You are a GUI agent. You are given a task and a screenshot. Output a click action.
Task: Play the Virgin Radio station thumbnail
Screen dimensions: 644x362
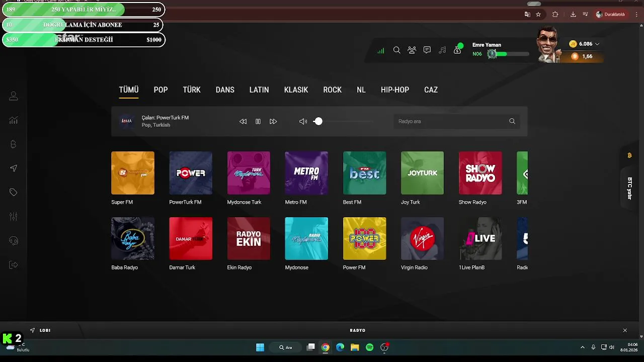pyautogui.click(x=423, y=238)
